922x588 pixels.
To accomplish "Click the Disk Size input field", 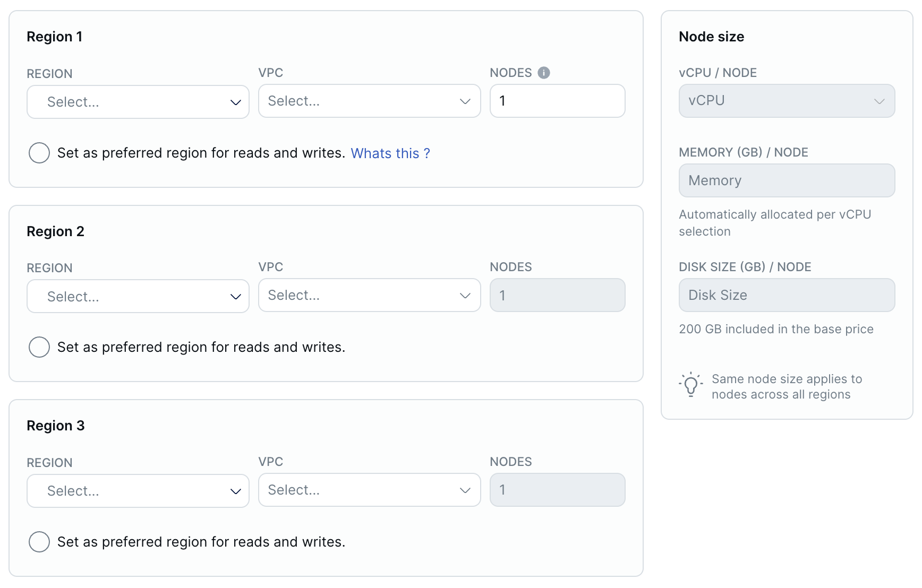I will [x=787, y=295].
